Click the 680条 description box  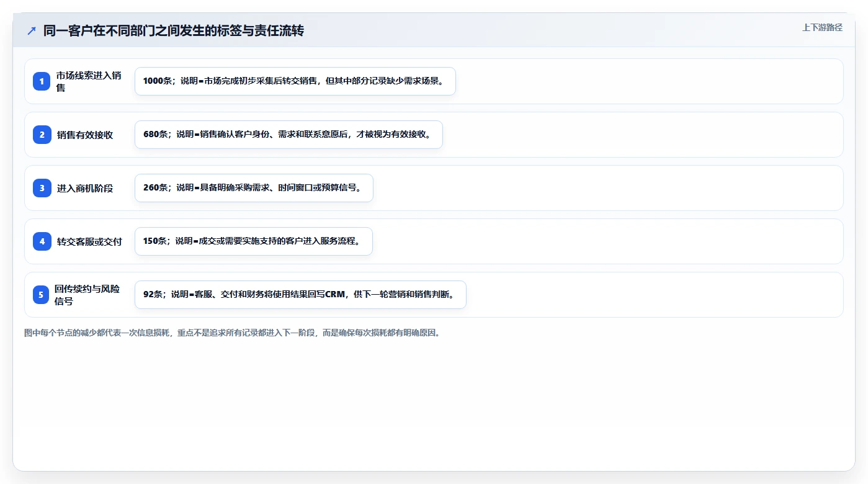tap(289, 135)
